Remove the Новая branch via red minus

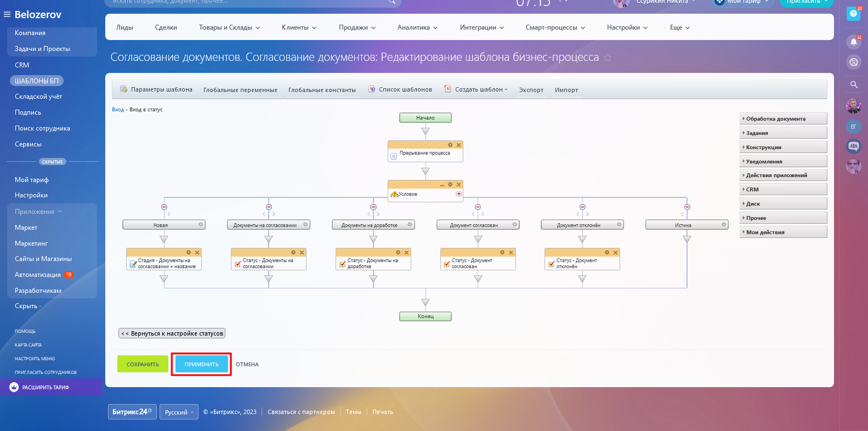(164, 207)
